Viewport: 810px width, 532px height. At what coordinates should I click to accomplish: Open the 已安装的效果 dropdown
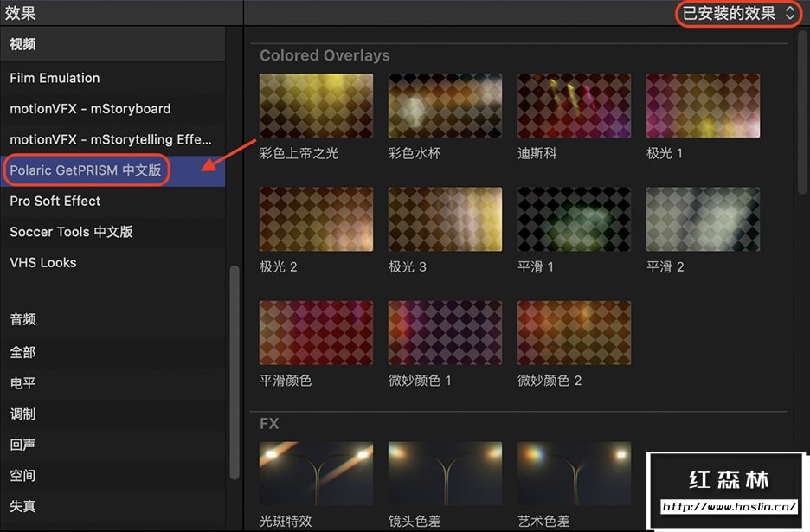click(739, 14)
